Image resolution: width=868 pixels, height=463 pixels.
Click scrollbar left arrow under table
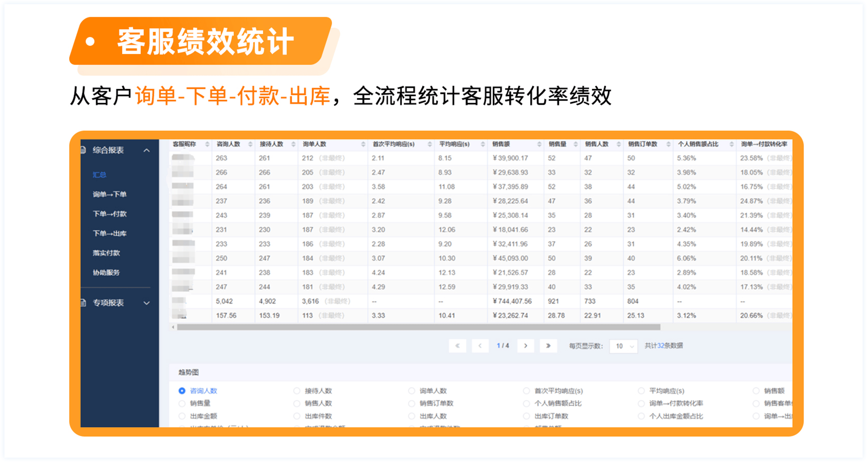pos(173,327)
